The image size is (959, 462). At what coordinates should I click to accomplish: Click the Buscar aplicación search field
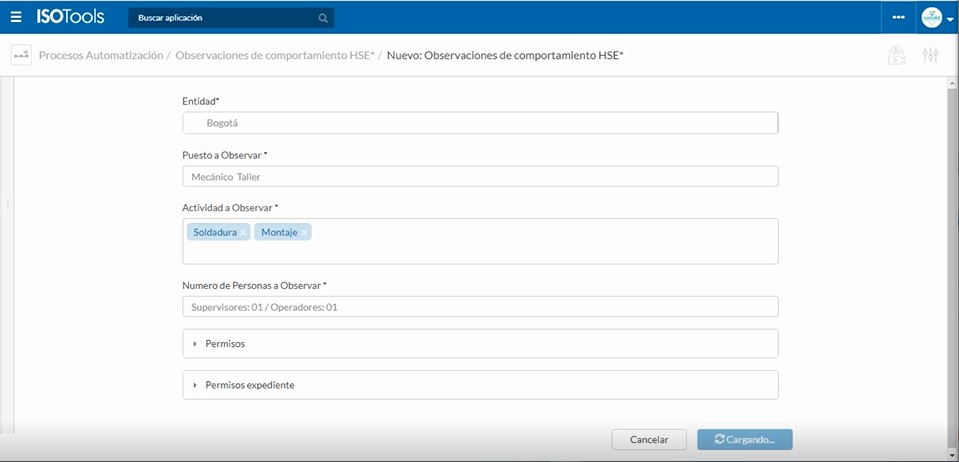click(225, 18)
